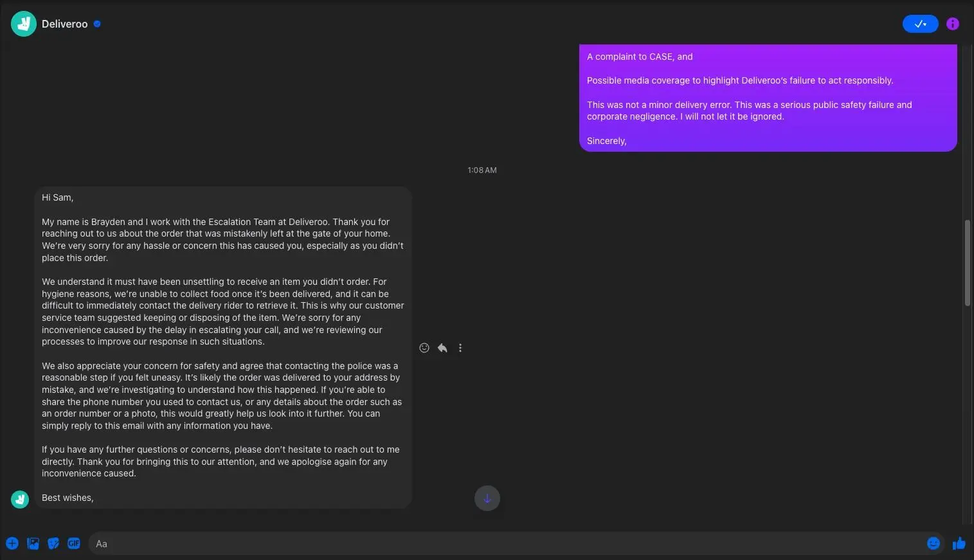Click the blue verified badge next to Deliveroo

[x=97, y=24]
